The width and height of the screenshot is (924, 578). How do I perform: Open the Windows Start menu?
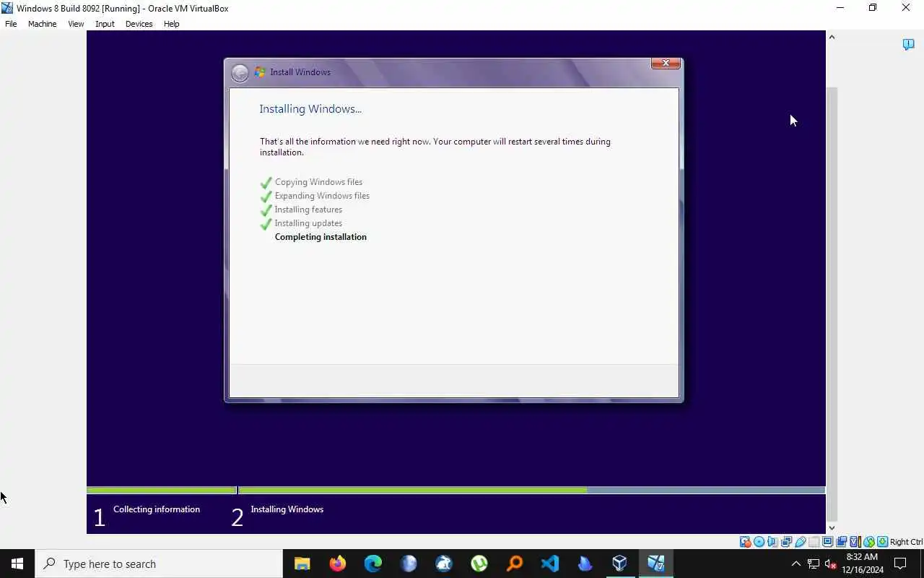[x=17, y=564]
